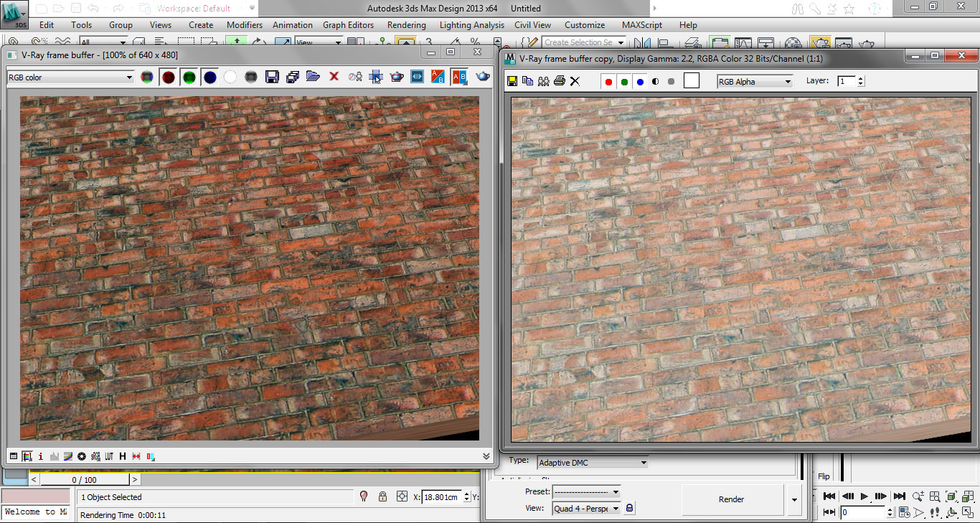The image size is (980, 523).
Task: Click Copy Image icon in buffer copy
Action: pos(528,81)
